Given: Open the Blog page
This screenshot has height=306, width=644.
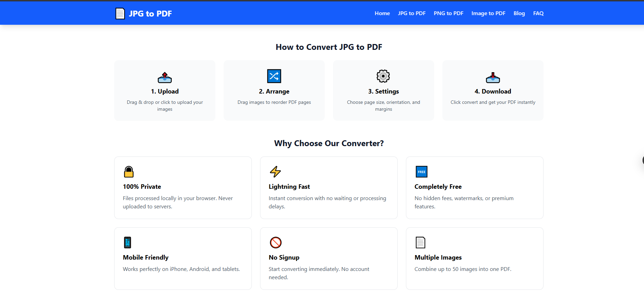Looking at the screenshot, I should click(x=519, y=13).
